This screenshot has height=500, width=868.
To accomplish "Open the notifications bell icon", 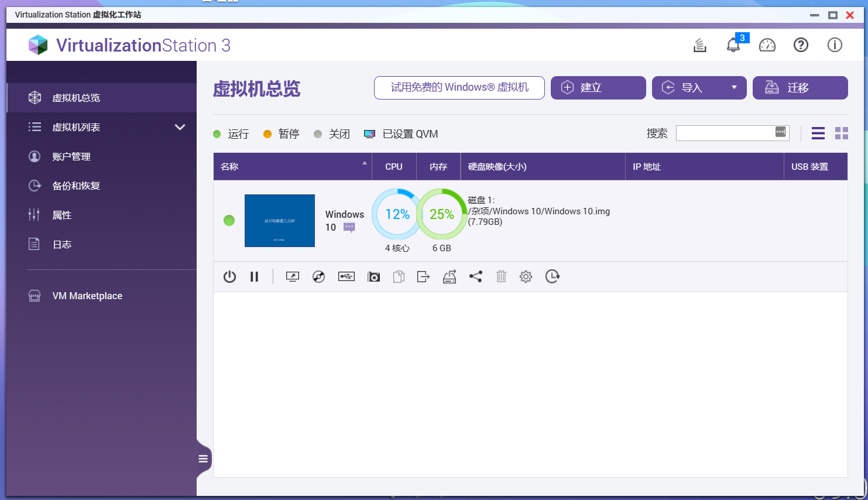I will (733, 45).
